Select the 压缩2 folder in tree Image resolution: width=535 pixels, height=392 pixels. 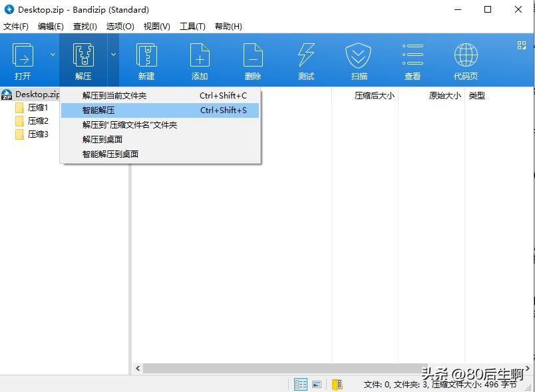click(32, 120)
